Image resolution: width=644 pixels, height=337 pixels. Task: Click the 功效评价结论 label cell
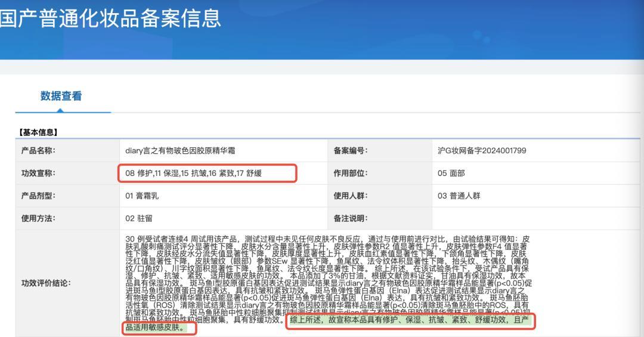(45, 283)
